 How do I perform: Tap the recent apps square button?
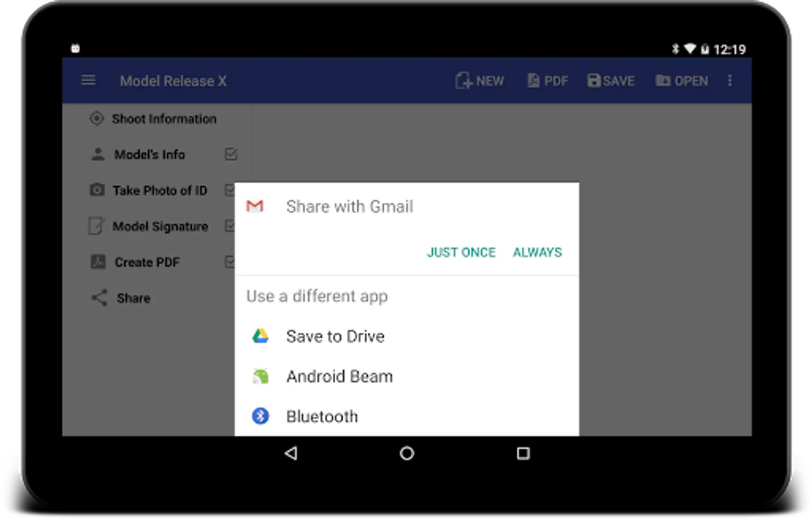523,453
